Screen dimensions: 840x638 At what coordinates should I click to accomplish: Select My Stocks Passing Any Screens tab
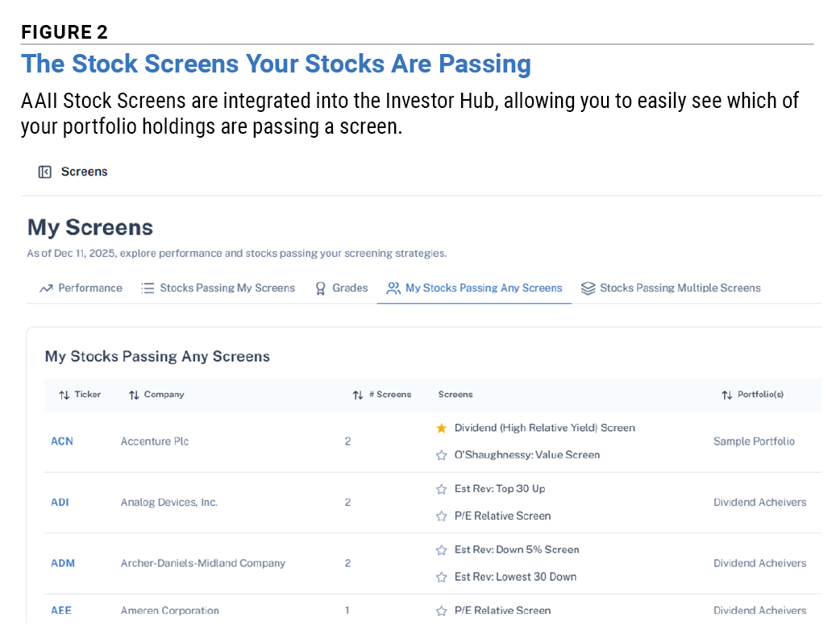474,288
